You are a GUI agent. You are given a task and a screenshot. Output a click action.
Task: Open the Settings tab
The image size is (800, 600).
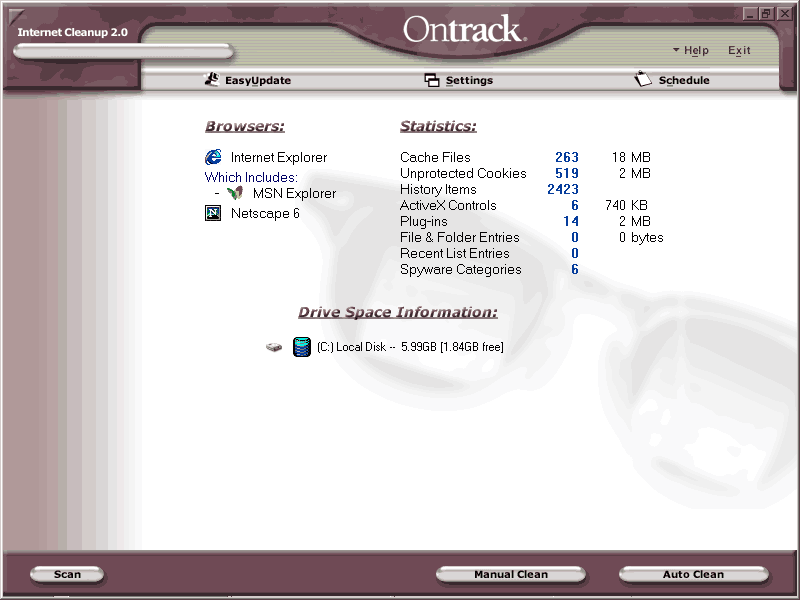pos(469,80)
